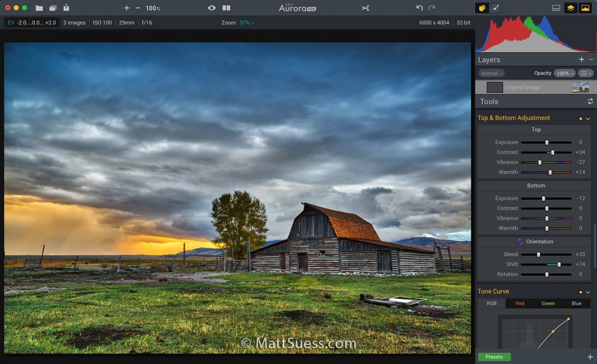The width and height of the screenshot is (597, 364).
Task: Adjust the Bottom Vibrance slider
Action: pyautogui.click(x=546, y=218)
